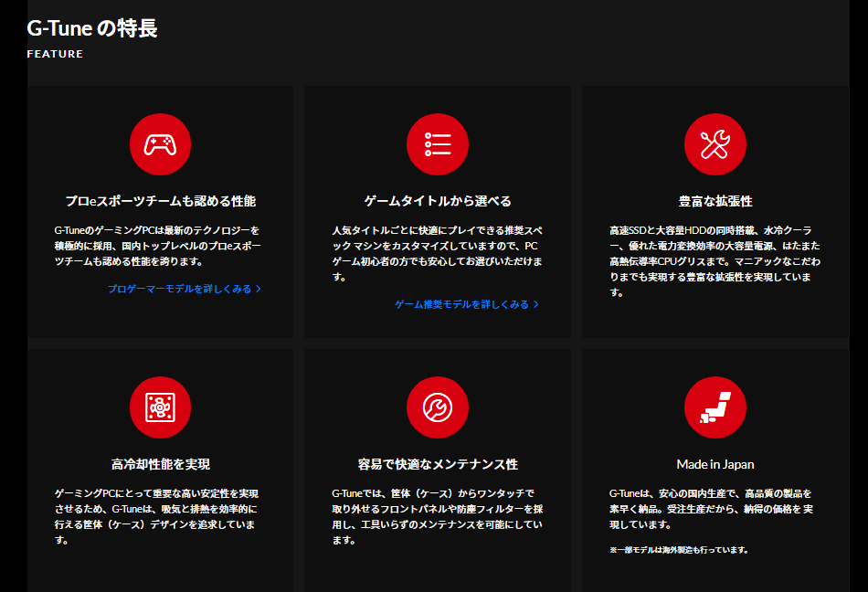Click paragraph starting G-TuneのゲーミングPCは最新

pos(158,246)
